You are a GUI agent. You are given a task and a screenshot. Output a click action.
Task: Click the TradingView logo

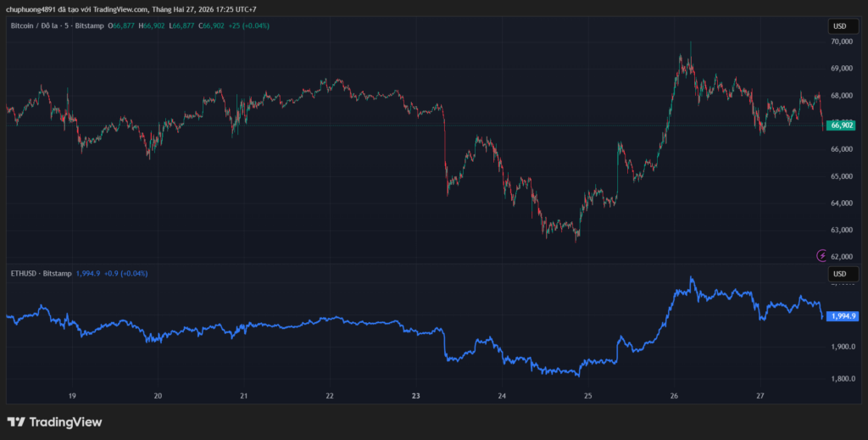click(54, 421)
